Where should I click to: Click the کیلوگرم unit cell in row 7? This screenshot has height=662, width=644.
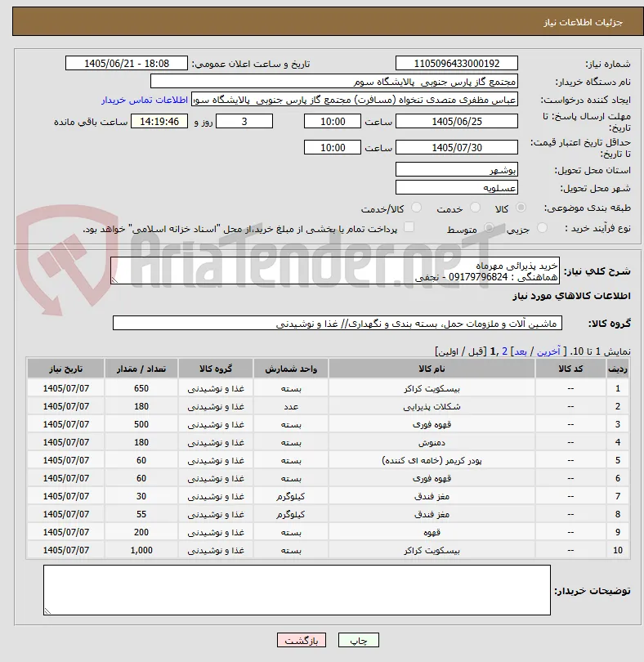click(x=291, y=496)
